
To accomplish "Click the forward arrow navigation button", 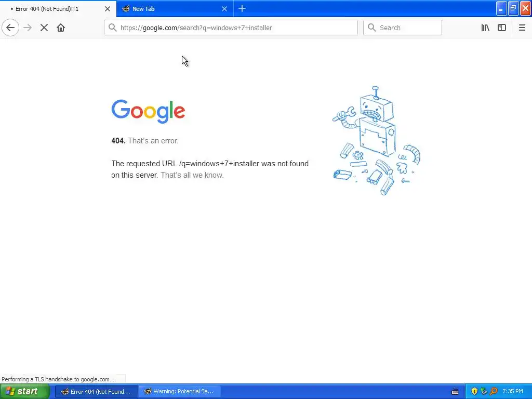I will coord(28,28).
